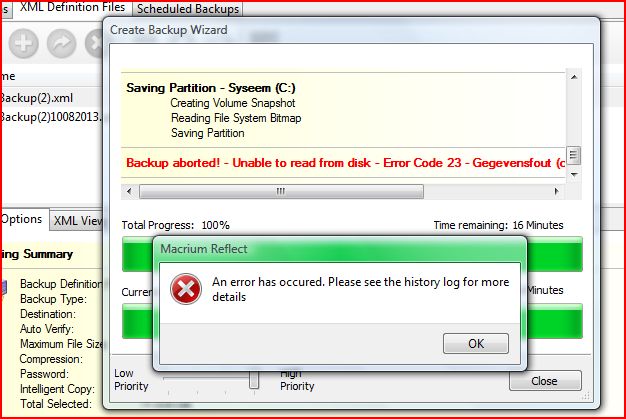Switch to XML Definition Files tab
Screen dimensions: 626x419
coord(72,8)
